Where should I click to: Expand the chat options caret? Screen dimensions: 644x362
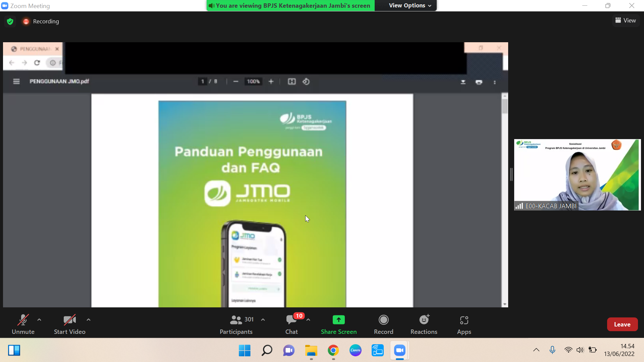pos(308,320)
